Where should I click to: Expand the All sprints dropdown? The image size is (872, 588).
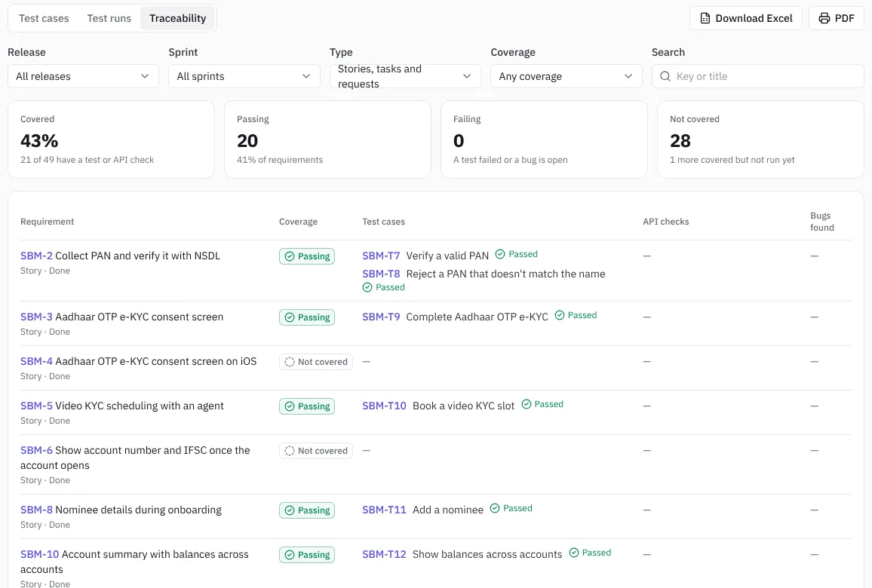(244, 76)
